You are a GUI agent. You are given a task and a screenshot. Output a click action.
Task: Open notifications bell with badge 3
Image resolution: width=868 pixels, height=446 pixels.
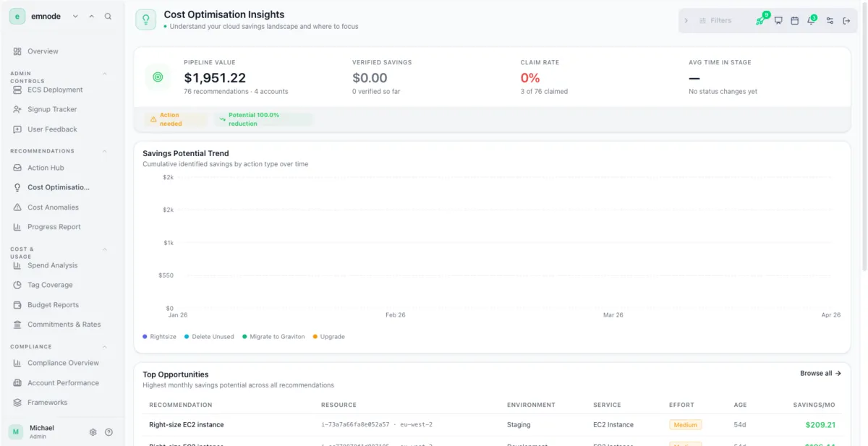coord(811,20)
